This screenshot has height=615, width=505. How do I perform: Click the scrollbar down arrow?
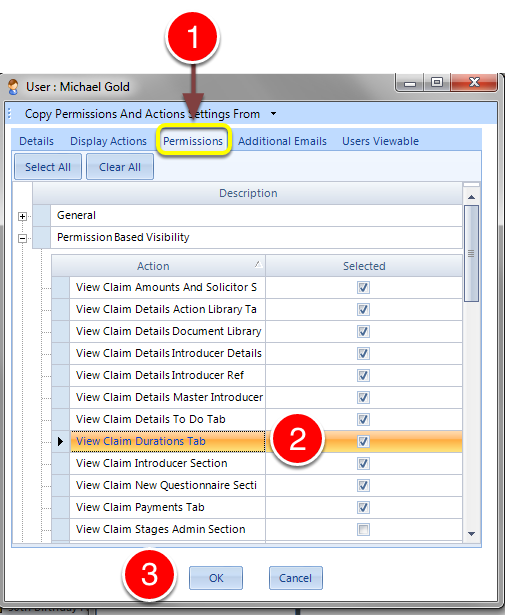coord(472,534)
